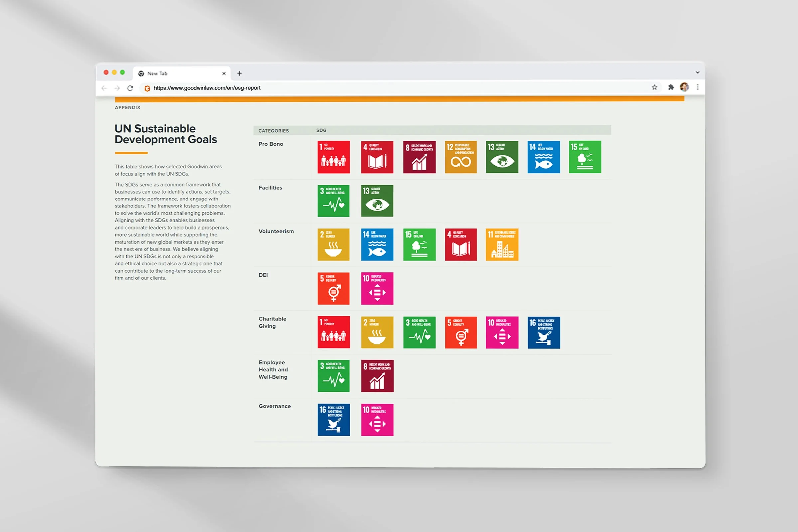Click Governance's Reduced Inequalities icon
The image size is (798, 532).
tap(377, 420)
